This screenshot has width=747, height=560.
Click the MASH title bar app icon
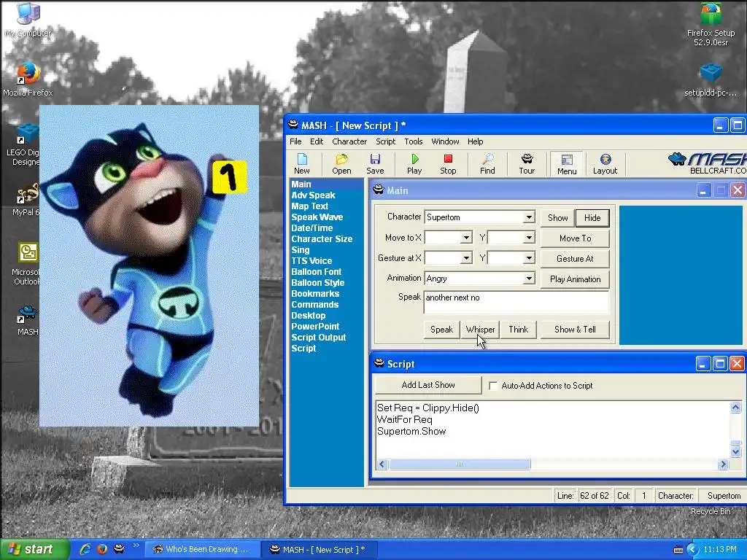[x=293, y=125]
